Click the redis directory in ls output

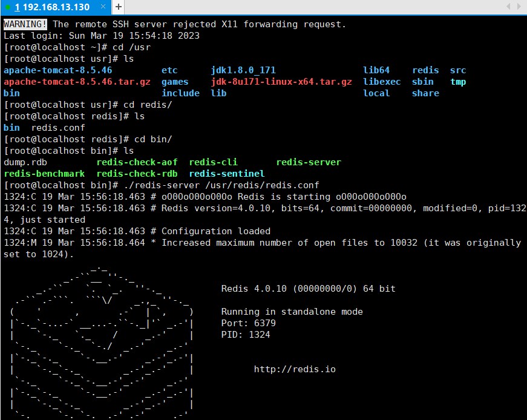tap(425, 70)
